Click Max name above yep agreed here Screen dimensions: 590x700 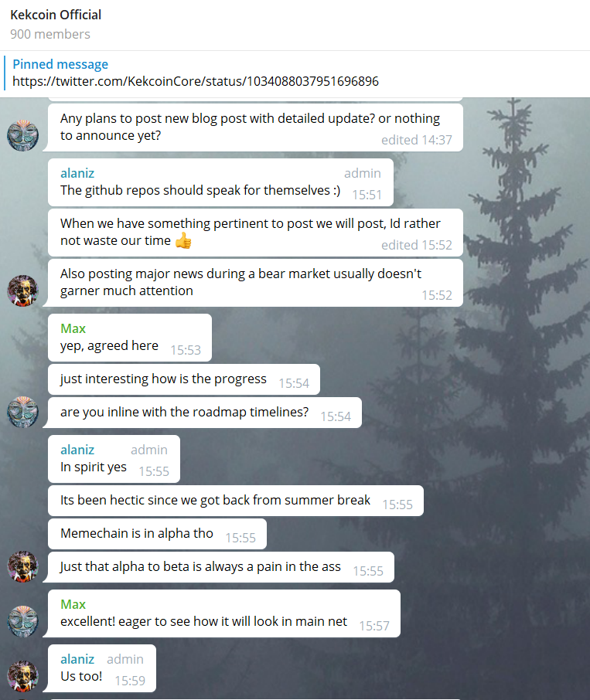(73, 328)
